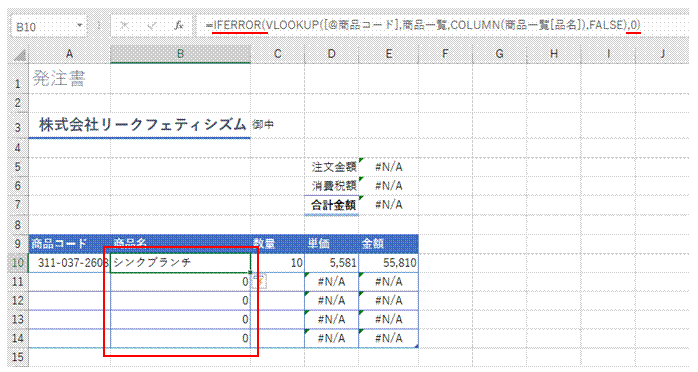Click the 金額 table header
The height and width of the screenshot is (372, 698).
coord(388,244)
